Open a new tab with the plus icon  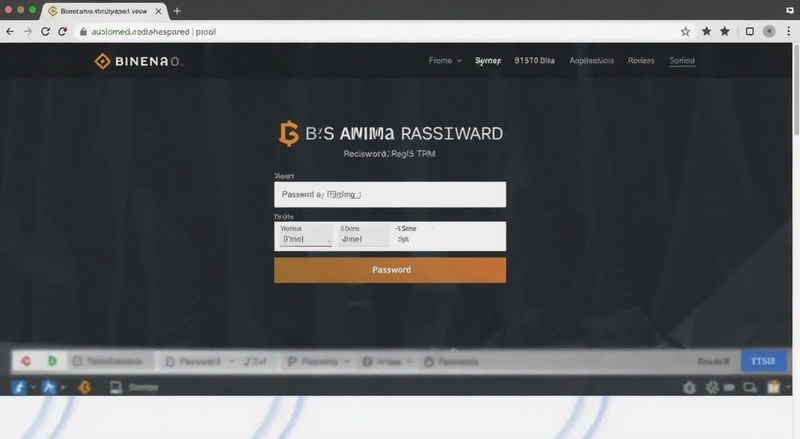click(177, 11)
